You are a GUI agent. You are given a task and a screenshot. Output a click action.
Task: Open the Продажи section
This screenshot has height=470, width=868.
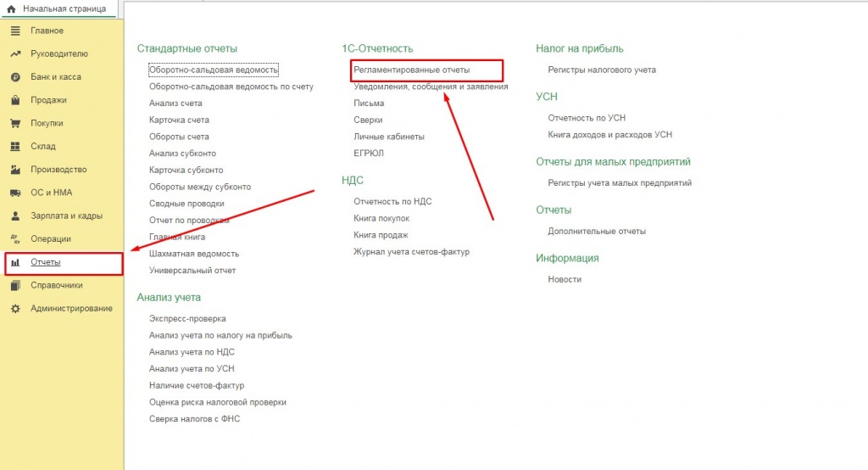48,100
